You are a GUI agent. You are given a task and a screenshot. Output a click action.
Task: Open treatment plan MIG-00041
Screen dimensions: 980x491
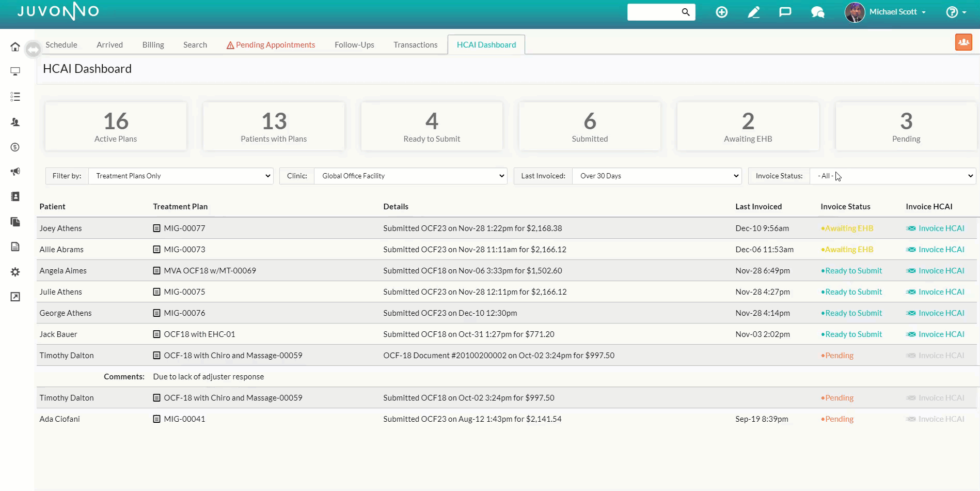click(179, 419)
